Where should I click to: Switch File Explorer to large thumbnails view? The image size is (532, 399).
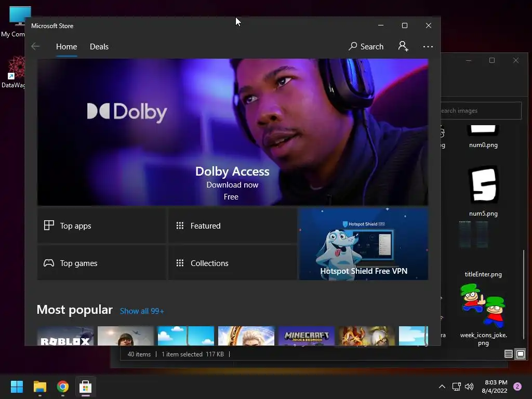point(521,354)
